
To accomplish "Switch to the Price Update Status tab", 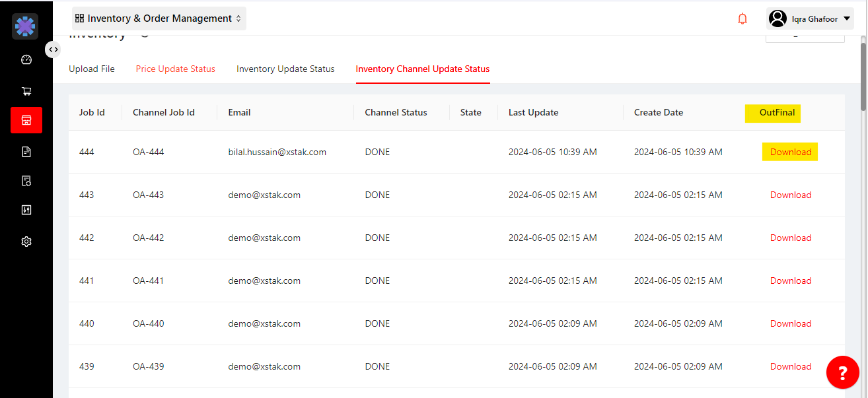I will pyautogui.click(x=176, y=69).
